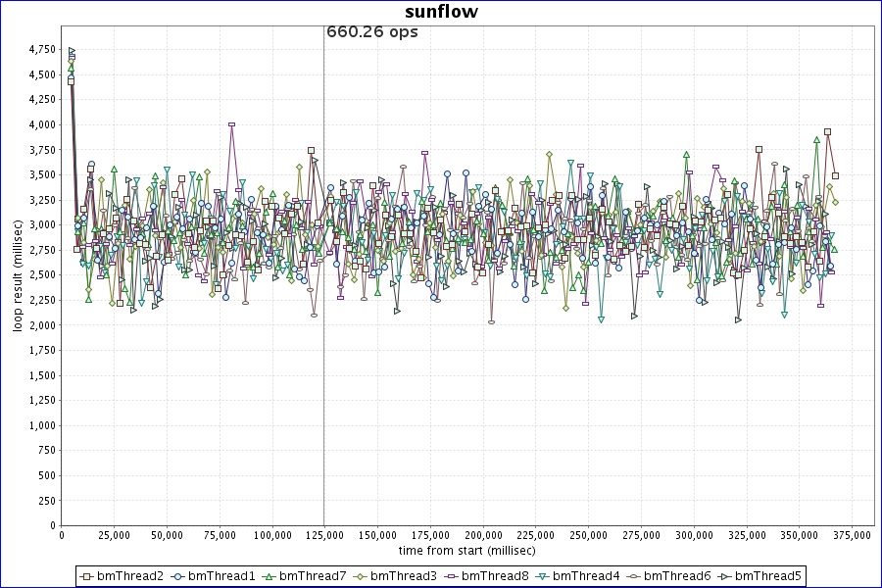Select the bmThread3 legend label
This screenshot has height=588, width=882.
403,576
